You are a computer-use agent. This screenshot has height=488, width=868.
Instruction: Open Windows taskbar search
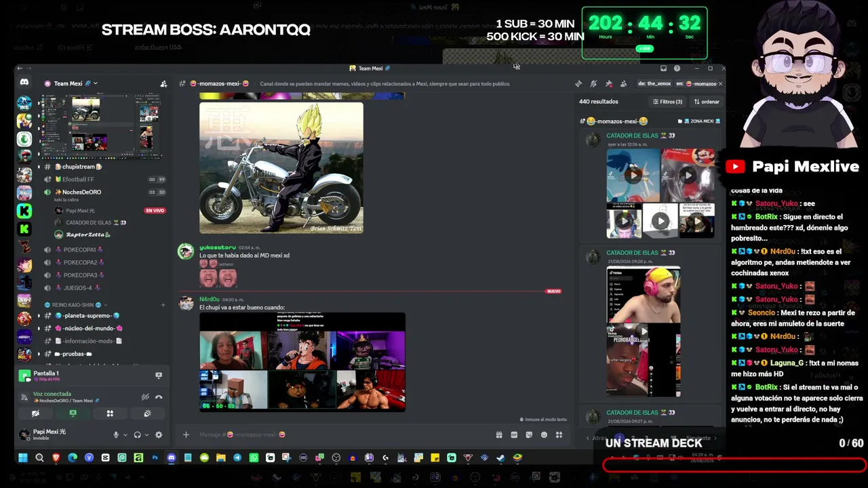point(39,457)
